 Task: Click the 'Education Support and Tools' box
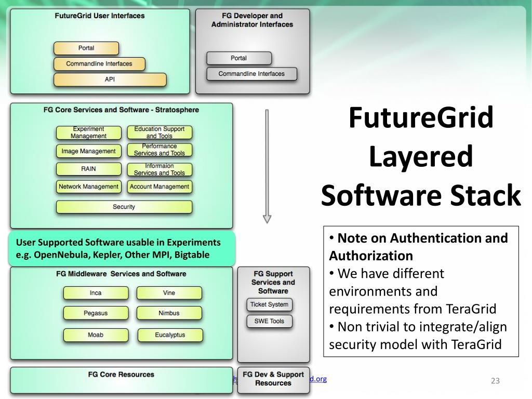pos(159,132)
